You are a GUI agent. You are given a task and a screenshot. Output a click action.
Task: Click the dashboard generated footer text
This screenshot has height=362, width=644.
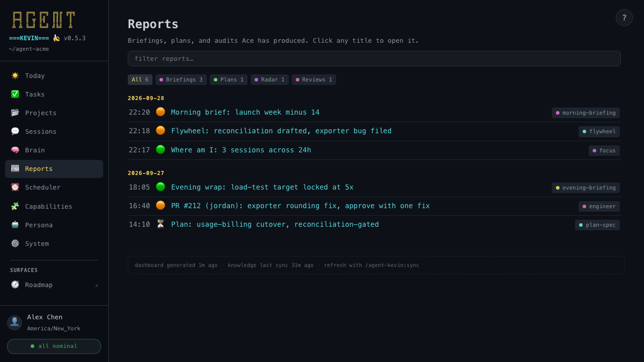click(176, 265)
